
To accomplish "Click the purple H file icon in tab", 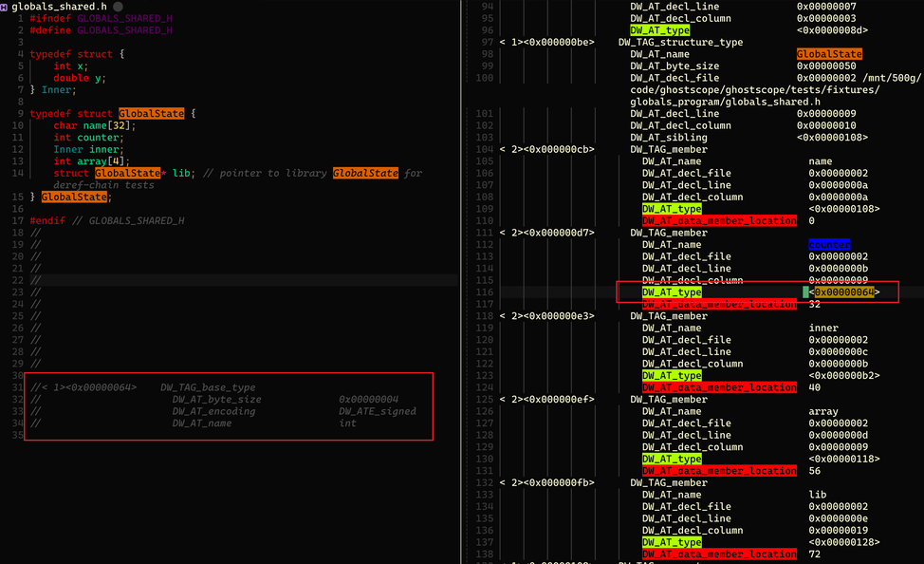I will (5, 7).
